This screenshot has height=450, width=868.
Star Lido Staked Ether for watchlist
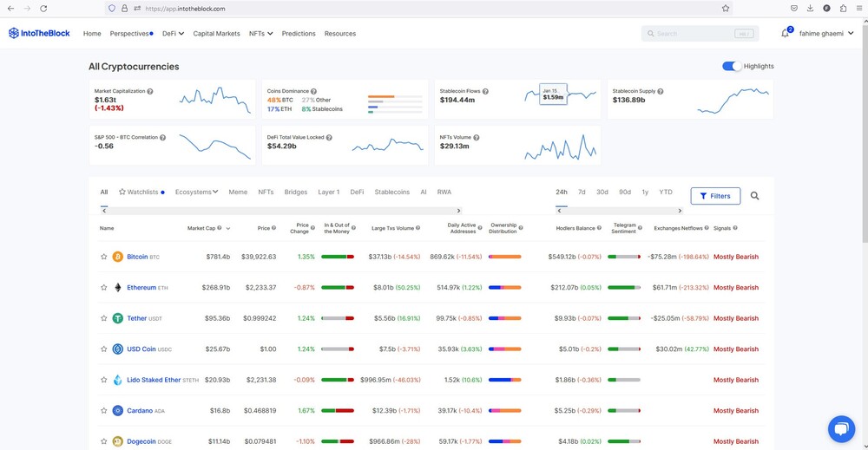[103, 380]
